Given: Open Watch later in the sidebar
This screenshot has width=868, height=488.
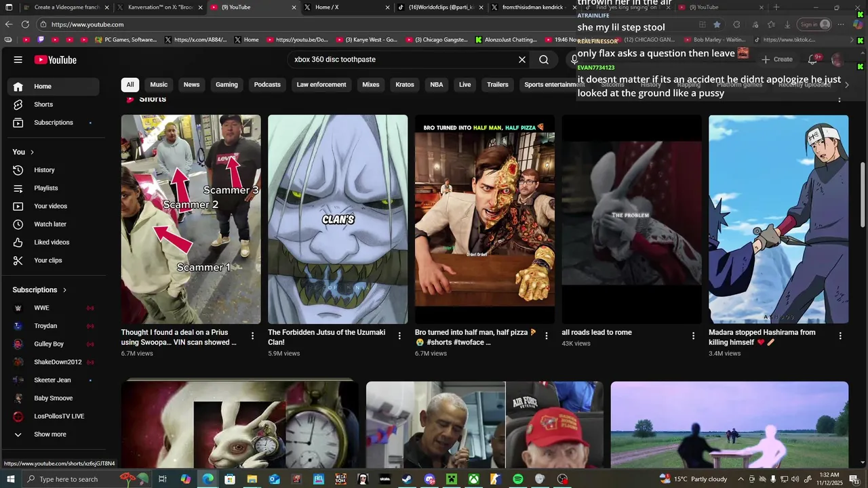Looking at the screenshot, I should [x=54, y=224].
